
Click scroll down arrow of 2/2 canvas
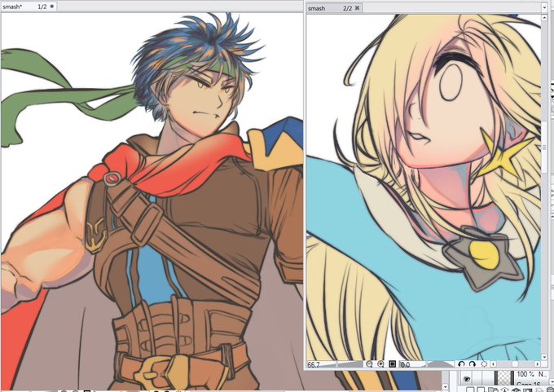545,357
